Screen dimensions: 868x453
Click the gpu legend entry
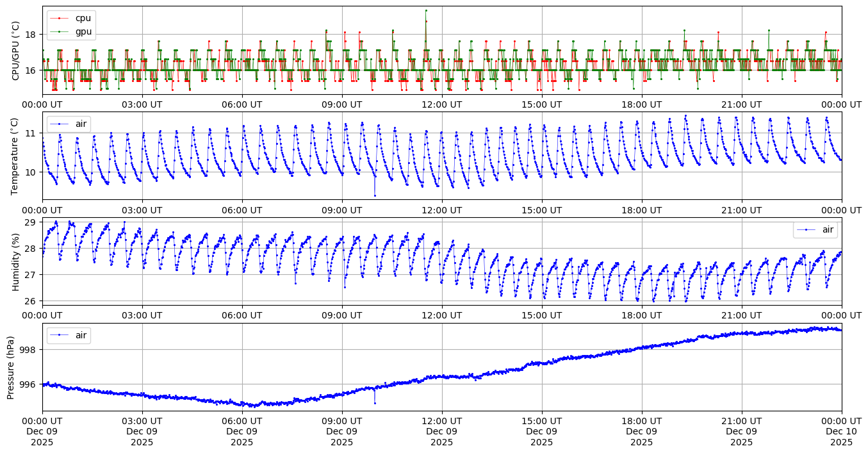[x=83, y=31]
